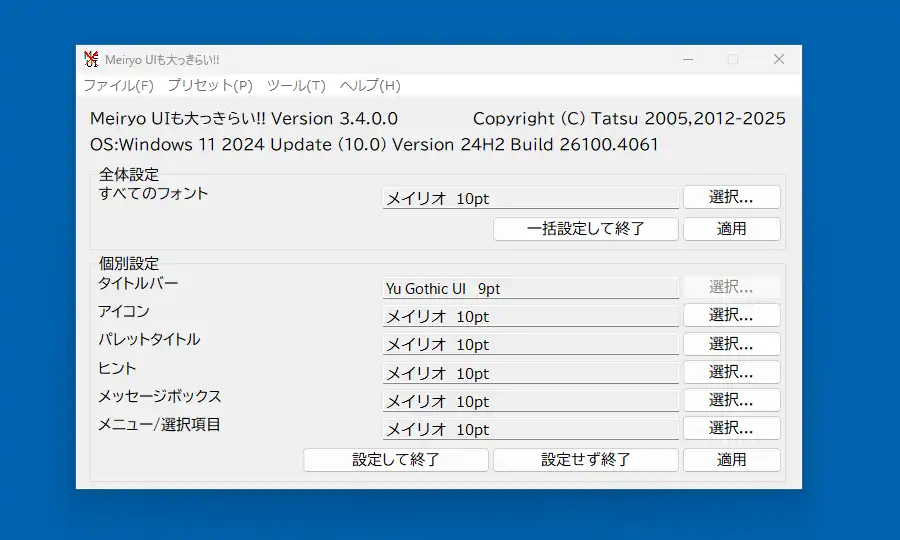Click 一括設定して終了 button
900x540 pixels.
point(585,228)
